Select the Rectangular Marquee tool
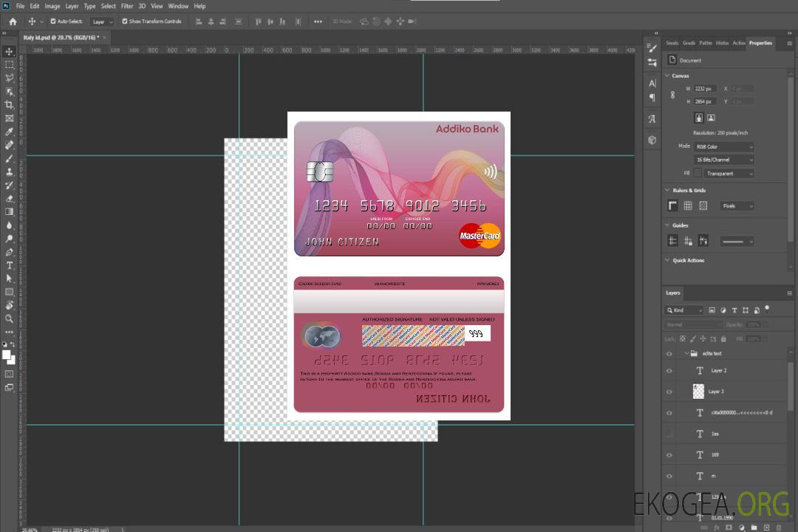798x532 pixels. pos(9,65)
